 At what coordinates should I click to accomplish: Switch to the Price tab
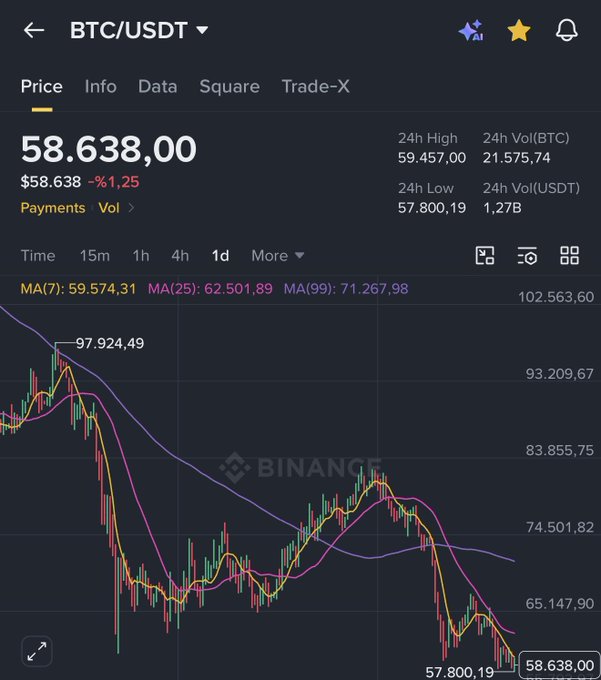point(42,86)
